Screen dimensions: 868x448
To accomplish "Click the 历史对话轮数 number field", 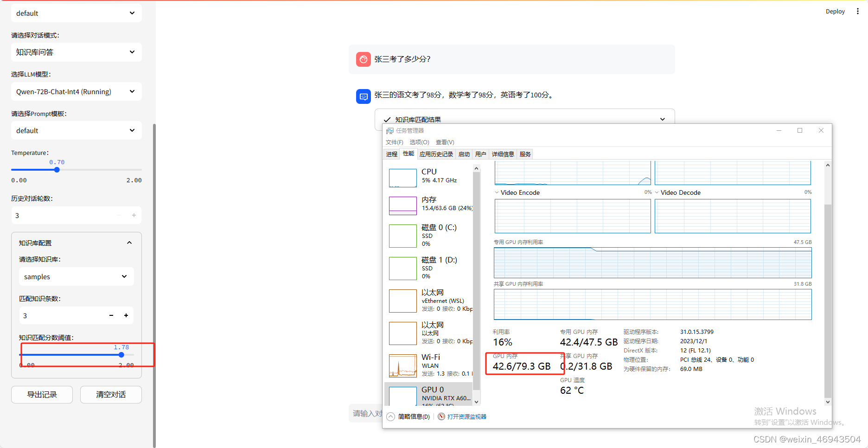I will point(62,215).
